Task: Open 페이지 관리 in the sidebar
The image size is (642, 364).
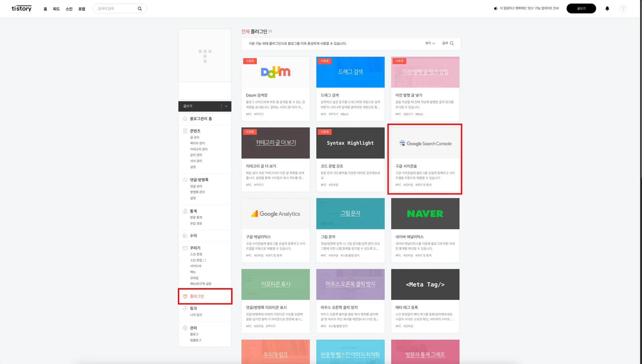Action: coord(197,143)
